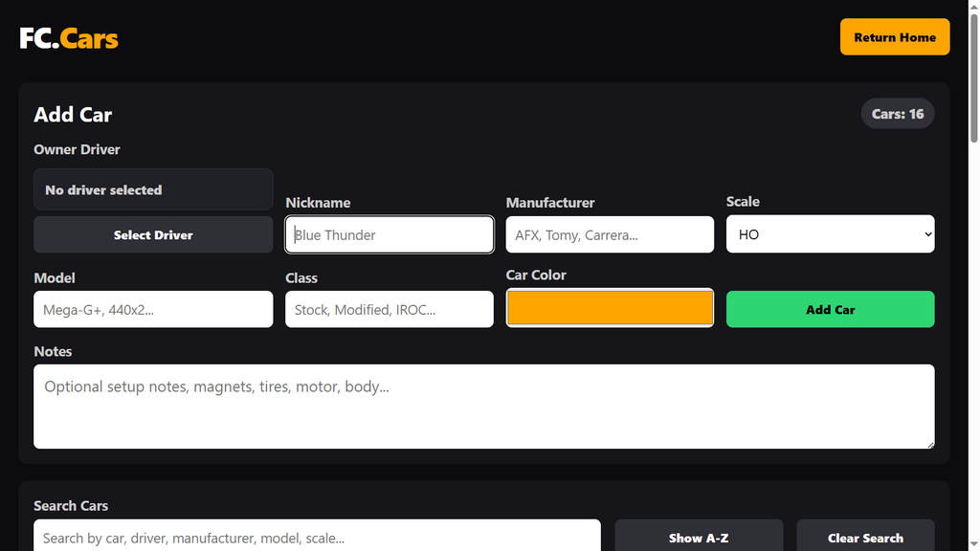Click the Return Home button
The image size is (980, 551).
click(x=895, y=37)
